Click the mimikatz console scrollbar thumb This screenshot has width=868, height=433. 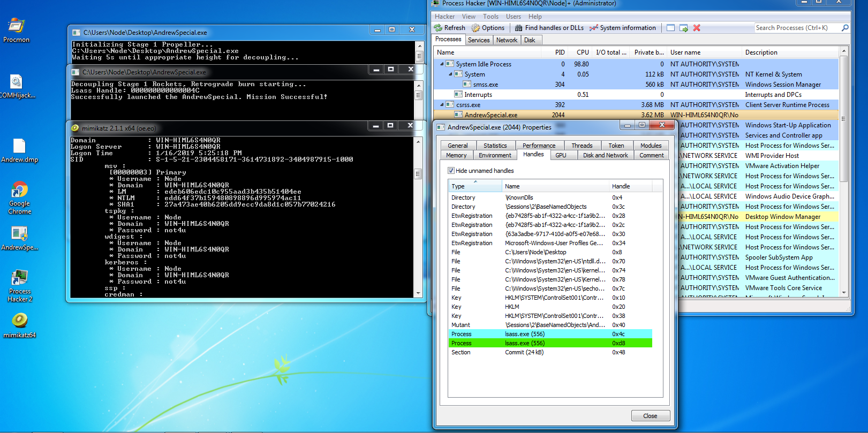418,174
